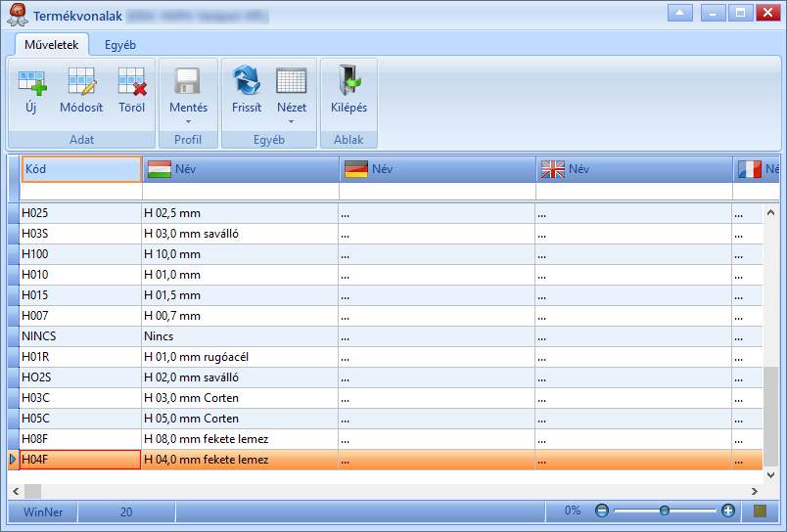Click the WinNer status bar label
This screenshot has width=787, height=532.
point(43,511)
